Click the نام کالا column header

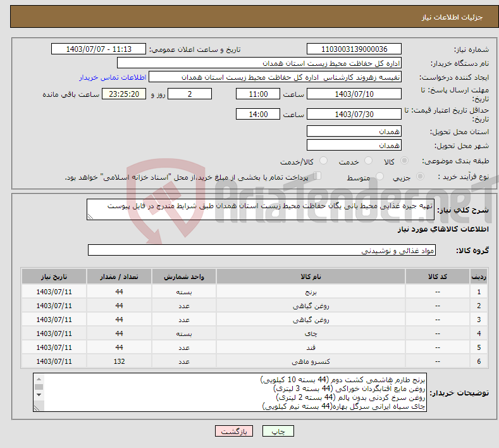point(311,277)
